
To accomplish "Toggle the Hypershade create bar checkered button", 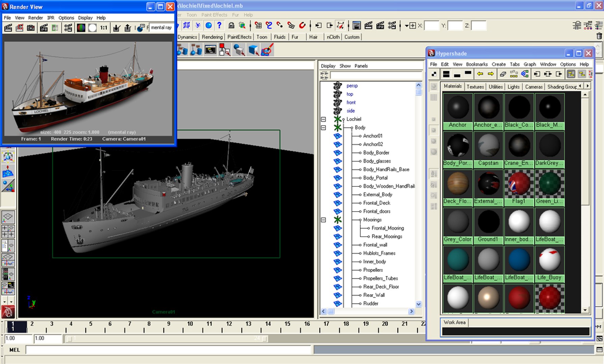I will pos(434,74).
